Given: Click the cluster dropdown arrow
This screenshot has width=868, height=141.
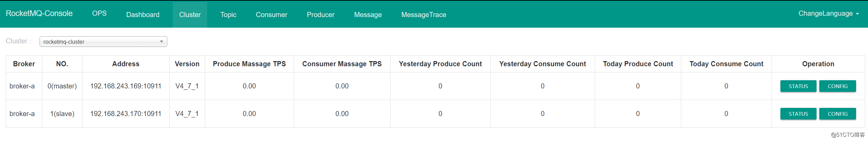Looking at the screenshot, I should (x=162, y=42).
